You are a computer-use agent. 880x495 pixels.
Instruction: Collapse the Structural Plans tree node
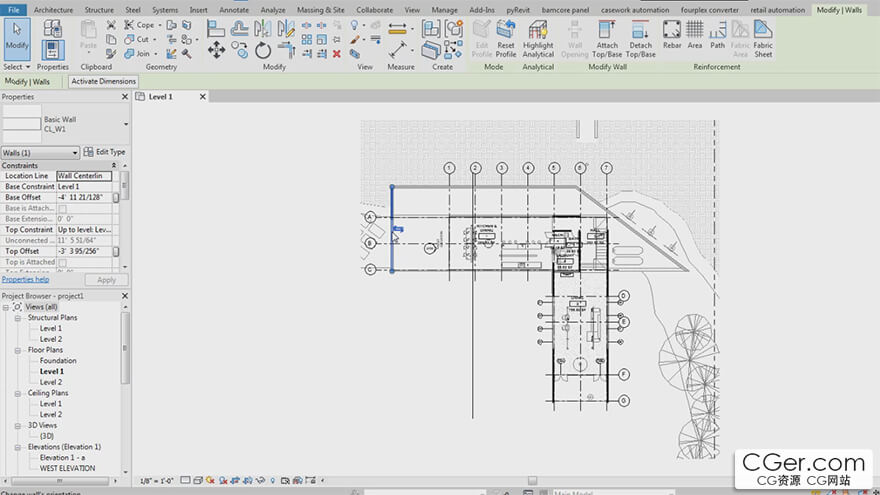coord(19,318)
